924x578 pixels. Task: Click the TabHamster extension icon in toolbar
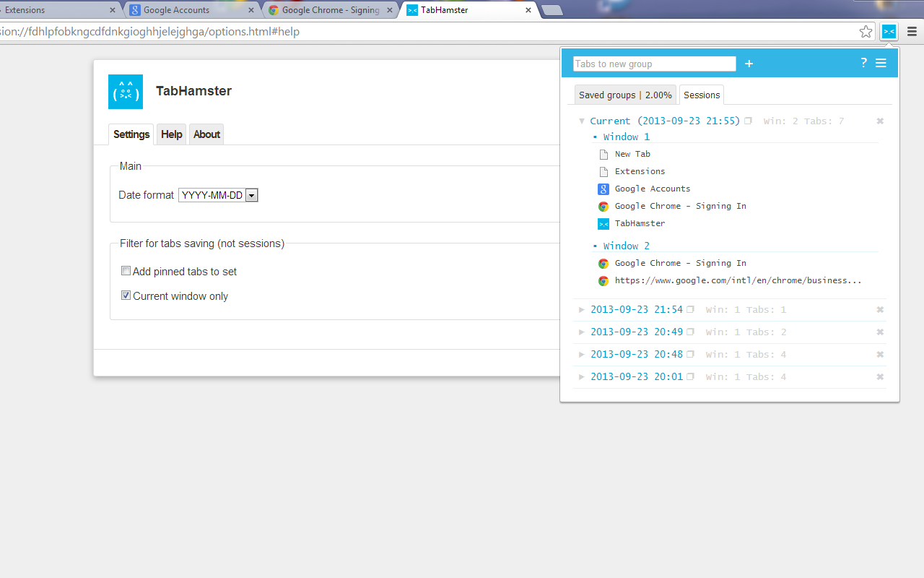(x=889, y=31)
